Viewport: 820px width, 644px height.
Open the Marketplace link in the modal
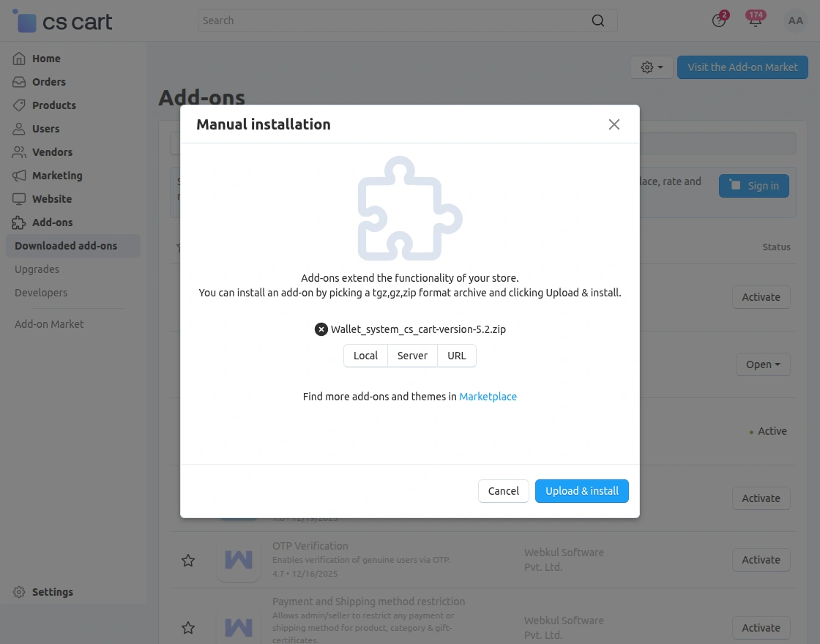click(488, 396)
